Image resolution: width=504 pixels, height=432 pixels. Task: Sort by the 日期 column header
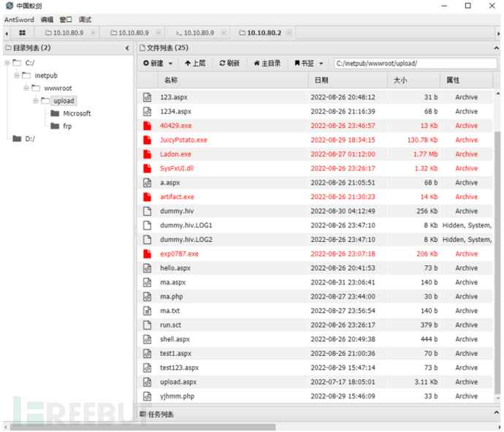click(348, 80)
